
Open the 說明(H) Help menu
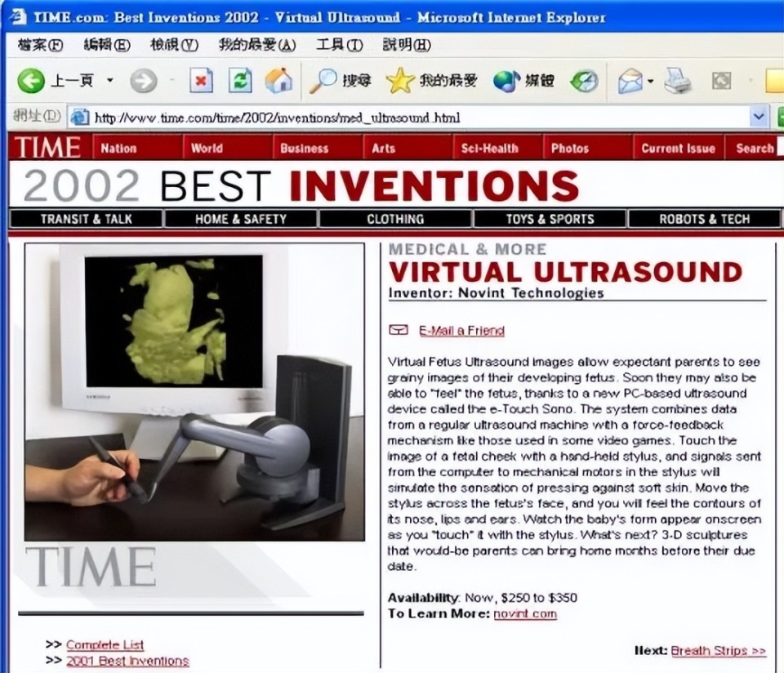tap(407, 45)
